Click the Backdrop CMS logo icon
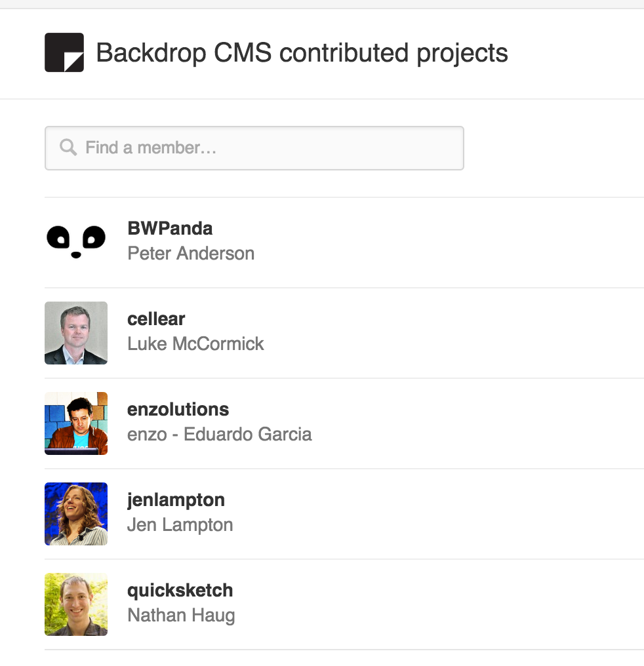This screenshot has height=666, width=644. [64, 52]
